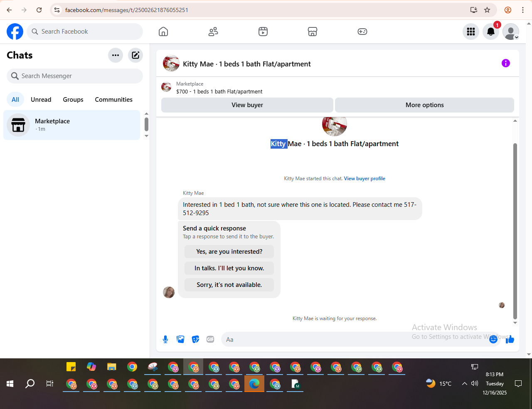Screen dimensions: 532x409
Task: Go to the Facebook Home feed icon
Action: pos(163,32)
